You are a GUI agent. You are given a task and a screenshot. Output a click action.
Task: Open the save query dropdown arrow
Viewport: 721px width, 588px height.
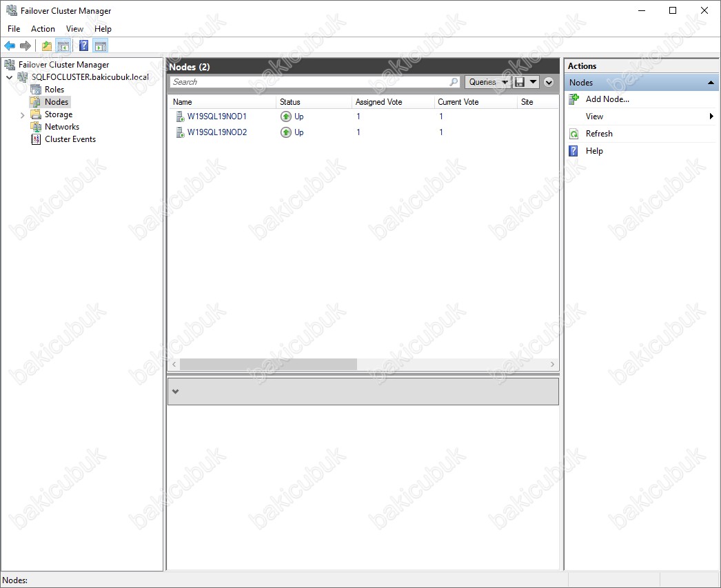click(x=533, y=82)
